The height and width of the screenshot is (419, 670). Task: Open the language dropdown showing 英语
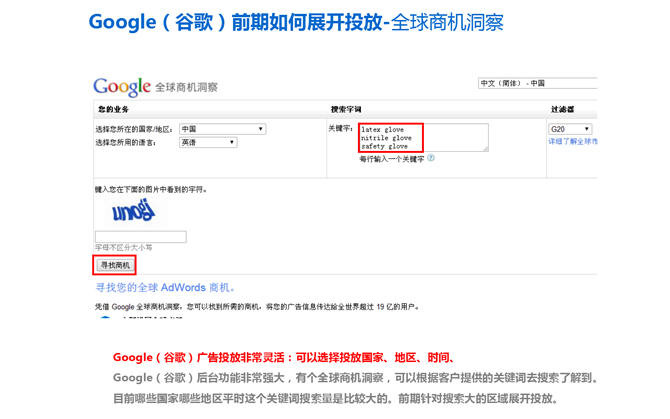[208, 142]
